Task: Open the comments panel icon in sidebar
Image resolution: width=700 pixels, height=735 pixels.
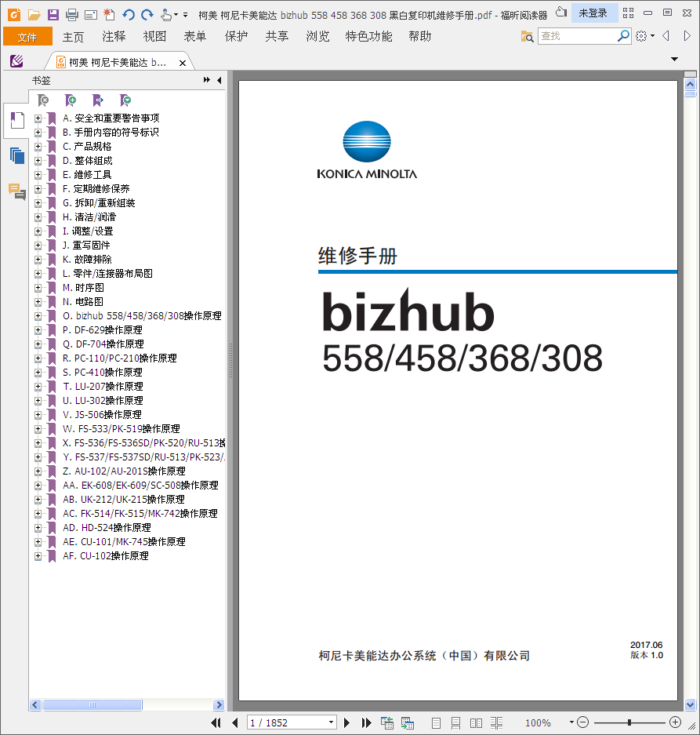Action: 17,191
